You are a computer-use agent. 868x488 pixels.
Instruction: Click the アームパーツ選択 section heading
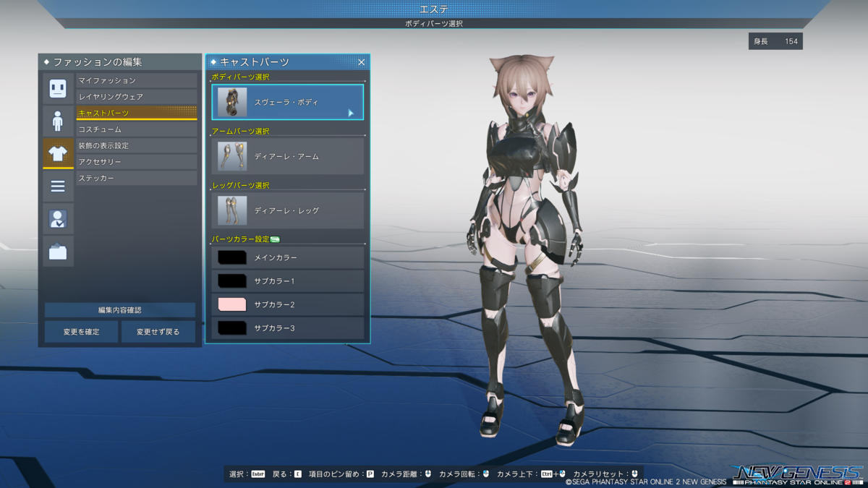pos(241,131)
